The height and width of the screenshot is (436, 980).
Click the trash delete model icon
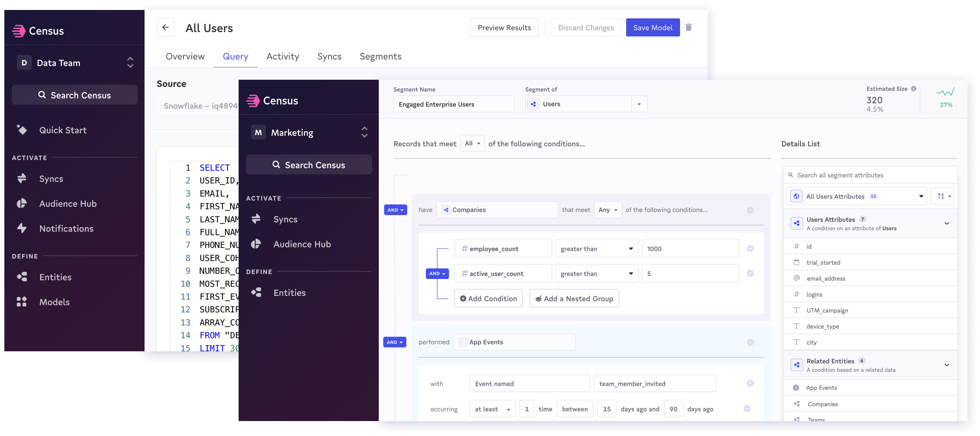click(688, 27)
